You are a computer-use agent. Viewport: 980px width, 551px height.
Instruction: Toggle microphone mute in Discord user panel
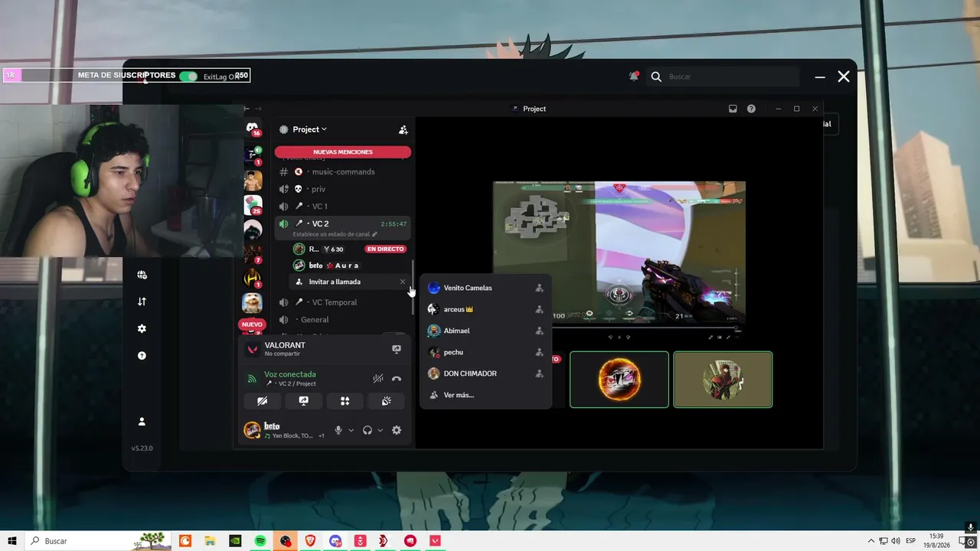click(x=338, y=430)
